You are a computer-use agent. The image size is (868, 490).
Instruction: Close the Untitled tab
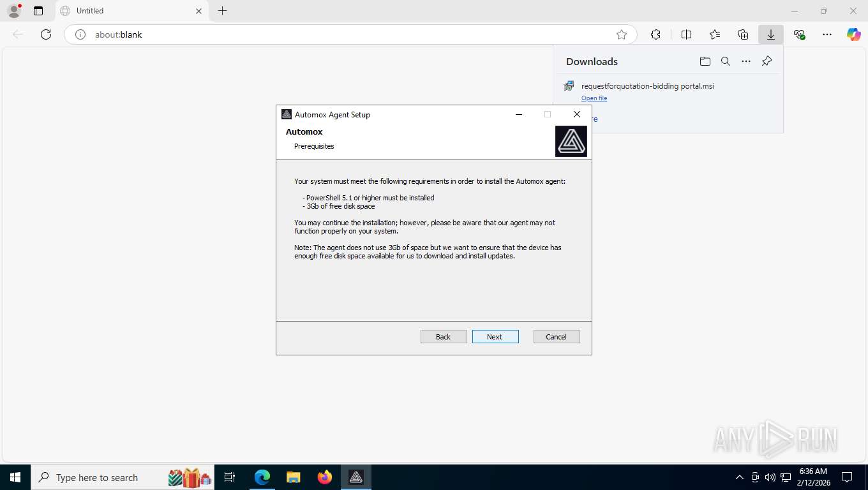click(x=198, y=11)
